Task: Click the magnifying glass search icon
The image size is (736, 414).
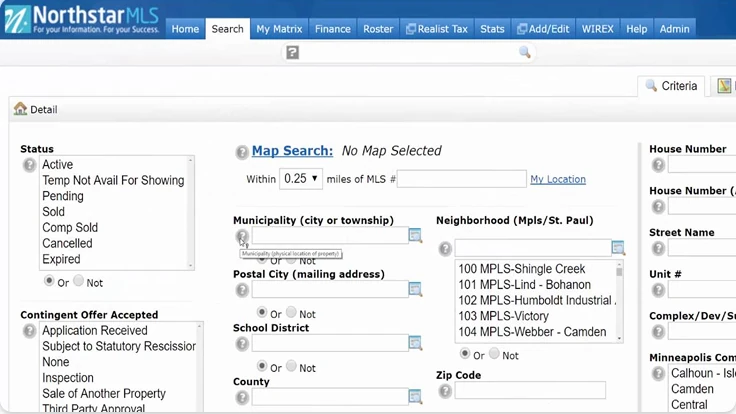Action: point(525,52)
